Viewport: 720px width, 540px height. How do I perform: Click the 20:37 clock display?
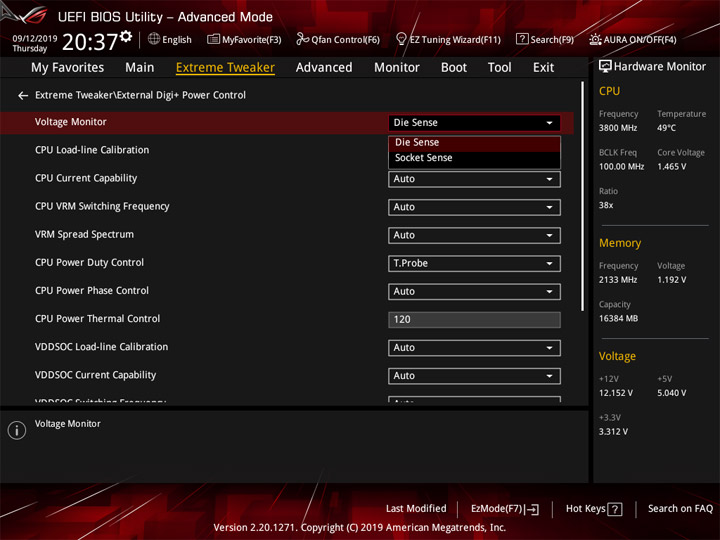[90, 42]
